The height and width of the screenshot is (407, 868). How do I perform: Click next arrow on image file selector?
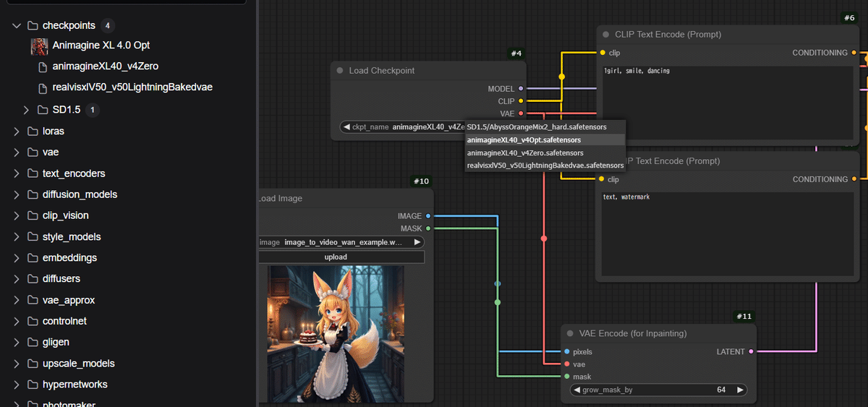point(417,242)
